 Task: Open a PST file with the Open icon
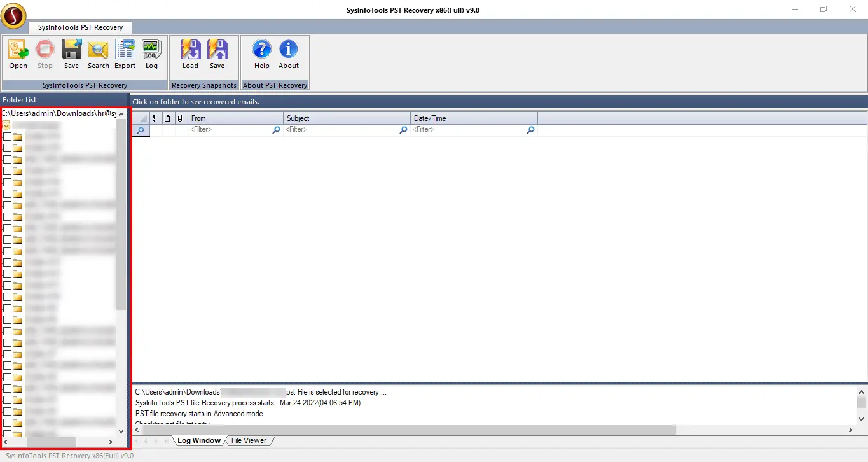18,54
